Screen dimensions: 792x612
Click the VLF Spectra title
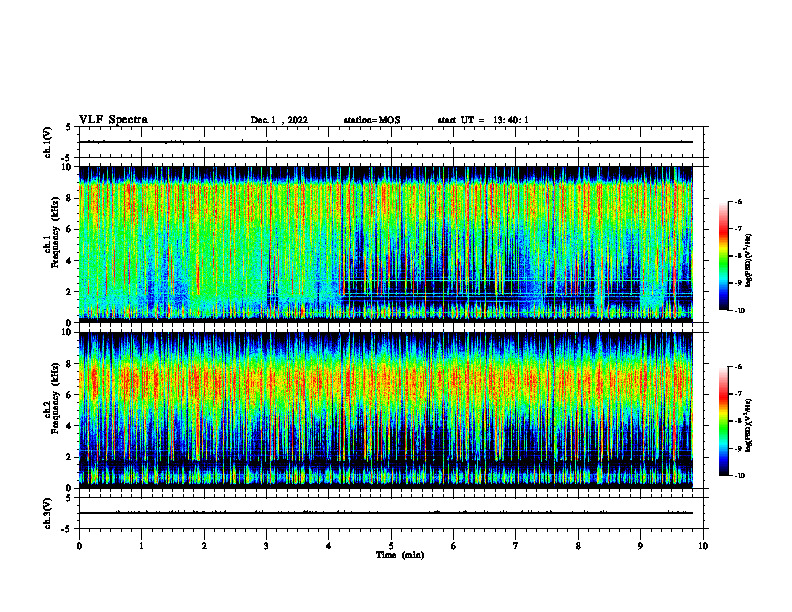[113, 120]
